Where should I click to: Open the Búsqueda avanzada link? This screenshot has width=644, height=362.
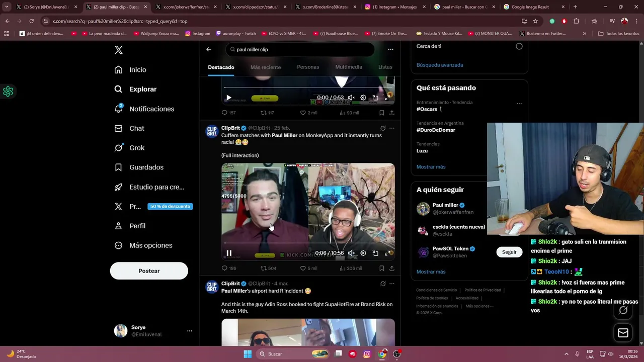(x=440, y=65)
